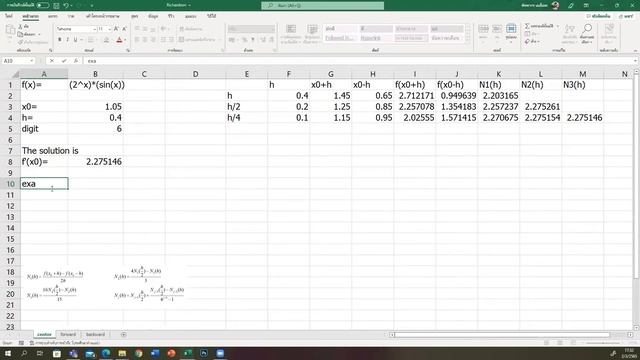Image resolution: width=640 pixels, height=360 pixels.
Task: Click the red font color A icon
Action: [x=119, y=40]
